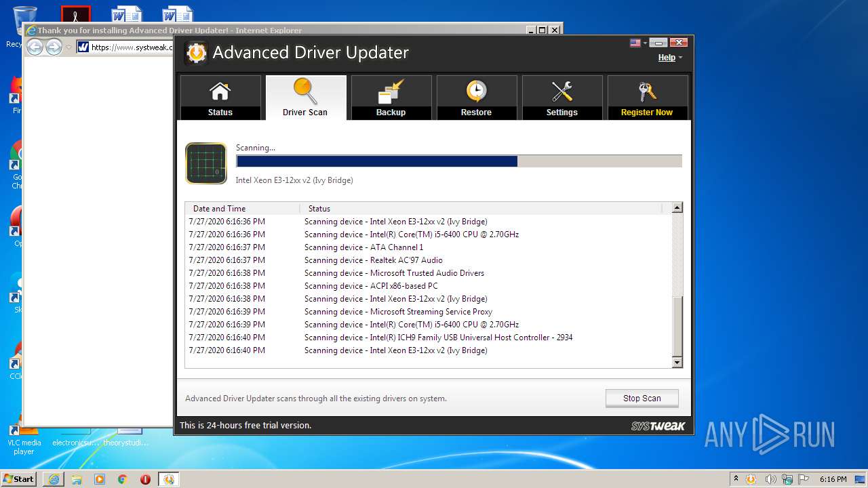Click scroll up arrow of scan log
Screen dimensions: 868x488
coord(677,208)
